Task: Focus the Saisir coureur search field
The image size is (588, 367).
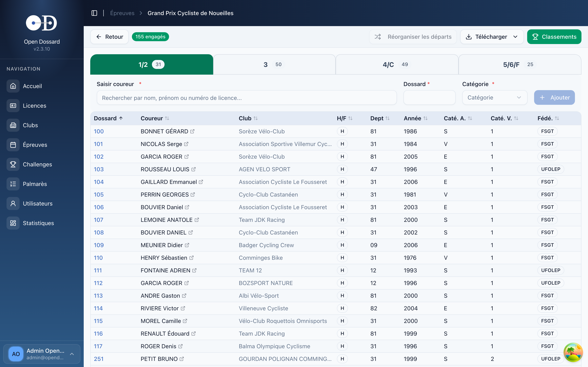Action: 246,98
